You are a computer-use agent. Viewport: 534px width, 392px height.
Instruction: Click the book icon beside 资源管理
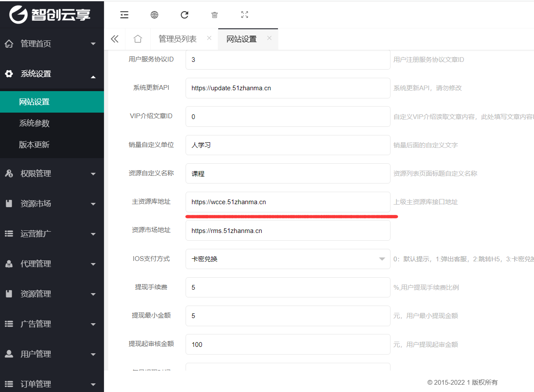pos(9,294)
